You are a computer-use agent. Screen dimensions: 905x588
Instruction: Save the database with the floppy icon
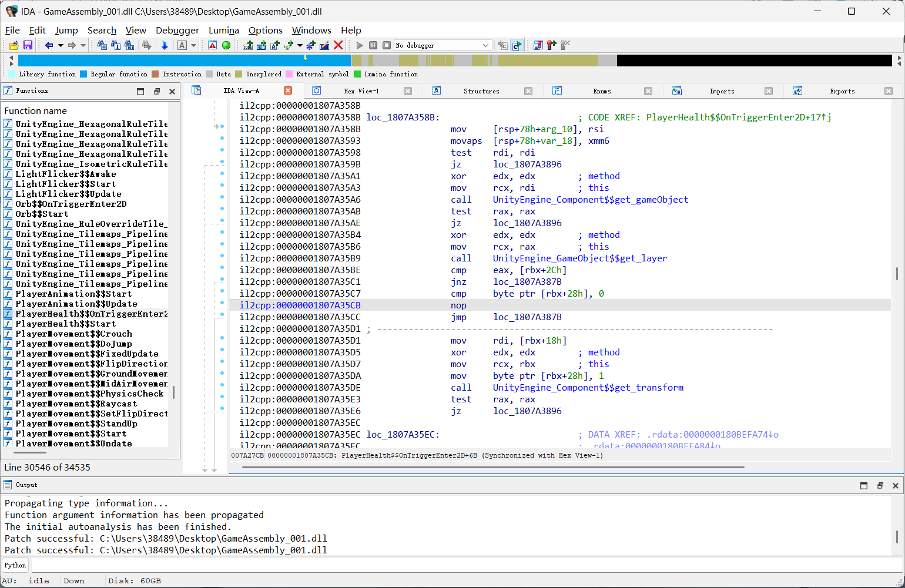pyautogui.click(x=28, y=45)
